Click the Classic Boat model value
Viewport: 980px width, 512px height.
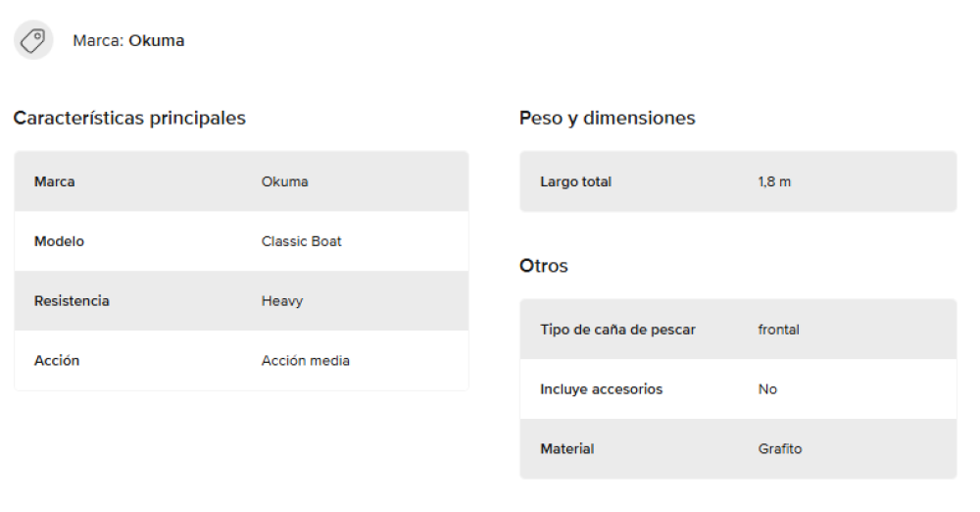302,241
